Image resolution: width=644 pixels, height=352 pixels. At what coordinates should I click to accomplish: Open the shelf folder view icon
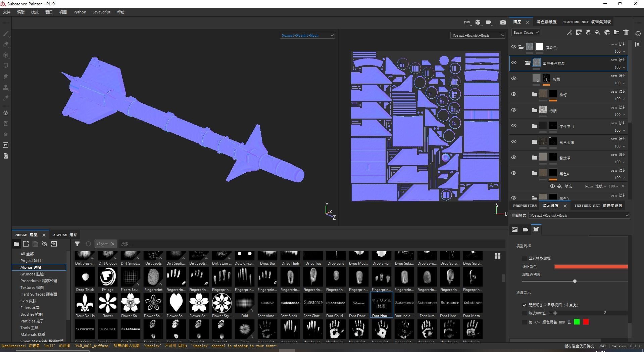[16, 244]
